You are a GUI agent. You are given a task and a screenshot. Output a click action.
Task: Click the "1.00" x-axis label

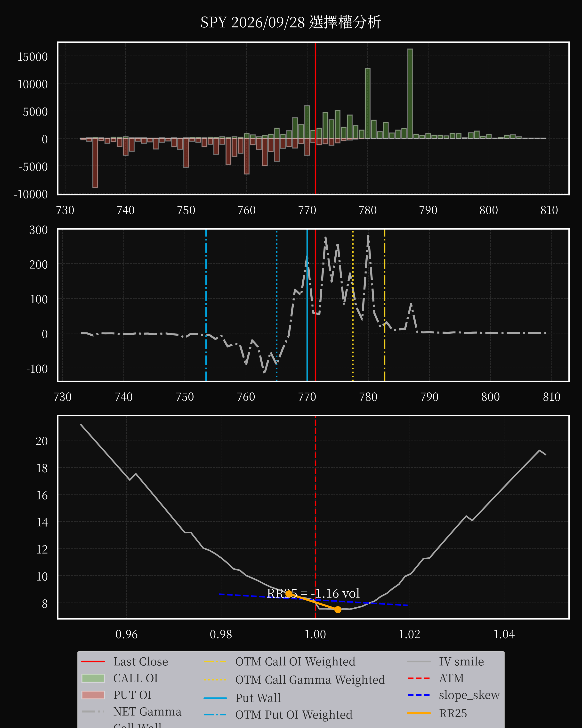315,635
